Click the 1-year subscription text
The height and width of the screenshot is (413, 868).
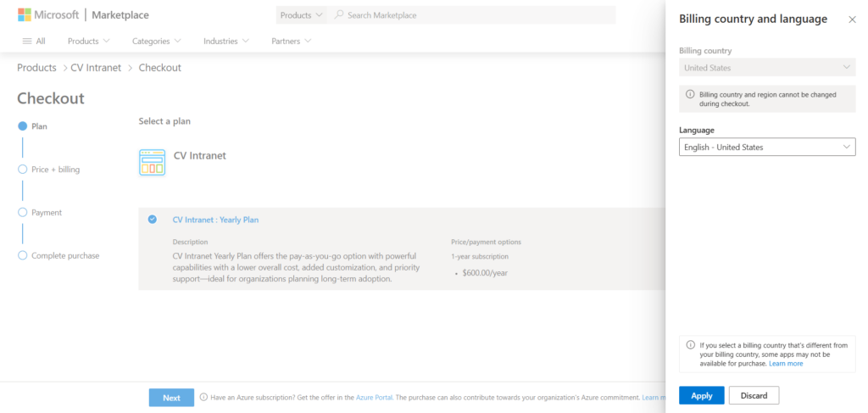[x=480, y=256]
